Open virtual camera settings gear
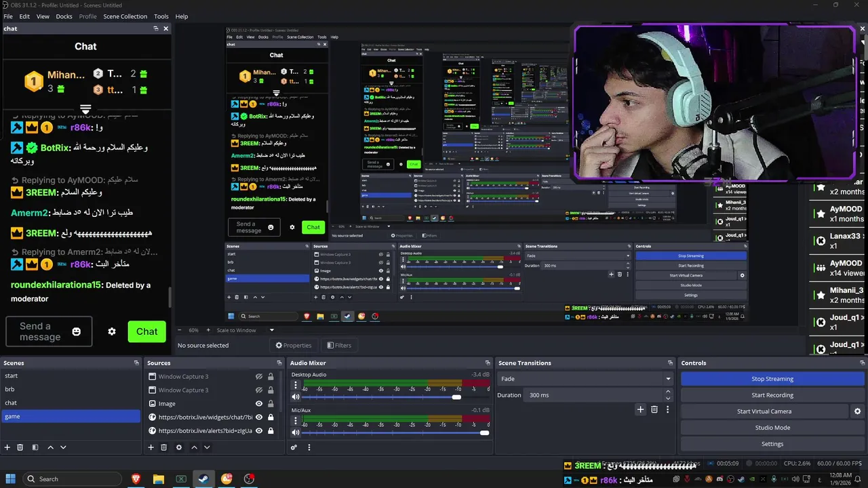Image resolution: width=868 pixels, height=488 pixels. (x=857, y=411)
